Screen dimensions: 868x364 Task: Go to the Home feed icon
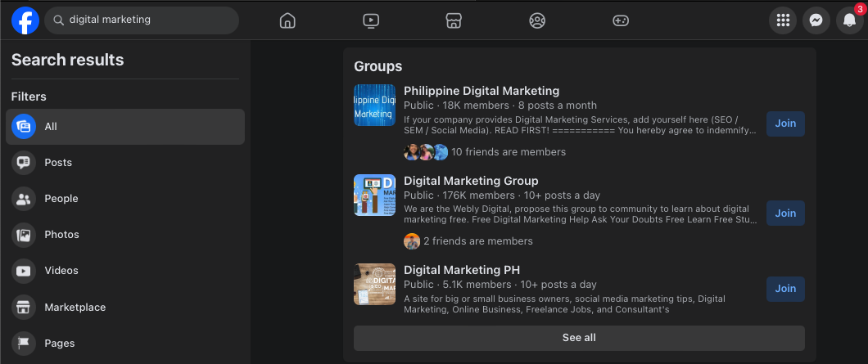287,20
